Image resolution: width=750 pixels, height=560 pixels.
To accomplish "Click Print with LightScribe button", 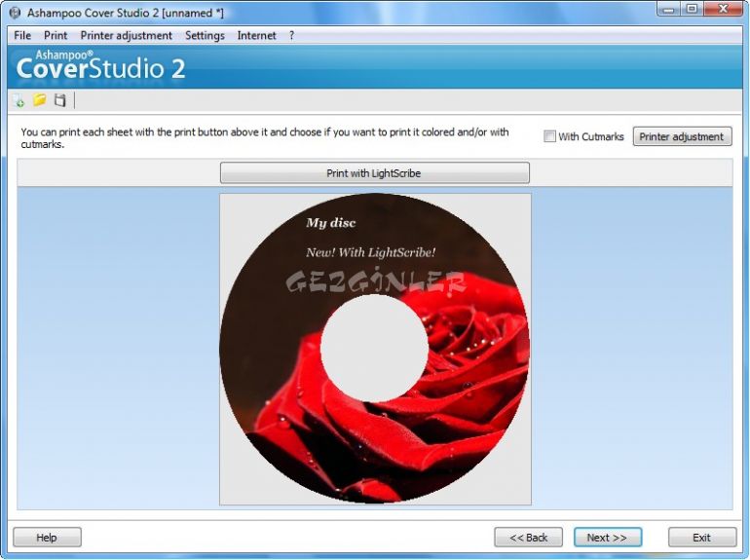I will click(x=375, y=172).
